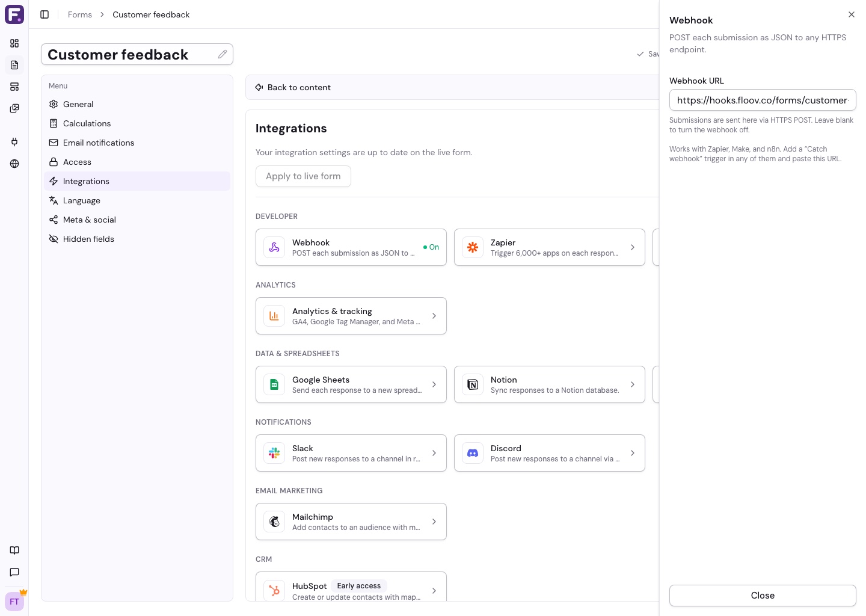Expand the Google Sheets chevron
Image resolution: width=866 pixels, height=616 pixels.
(434, 384)
